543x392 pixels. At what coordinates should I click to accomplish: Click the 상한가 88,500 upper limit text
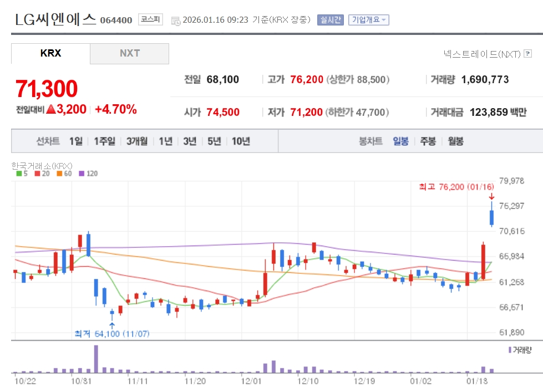[x=358, y=79]
